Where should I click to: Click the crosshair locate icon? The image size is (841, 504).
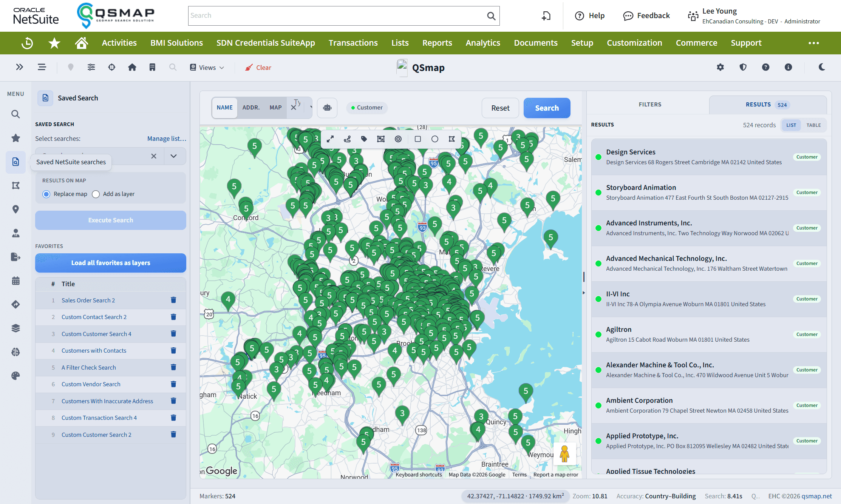(x=112, y=67)
